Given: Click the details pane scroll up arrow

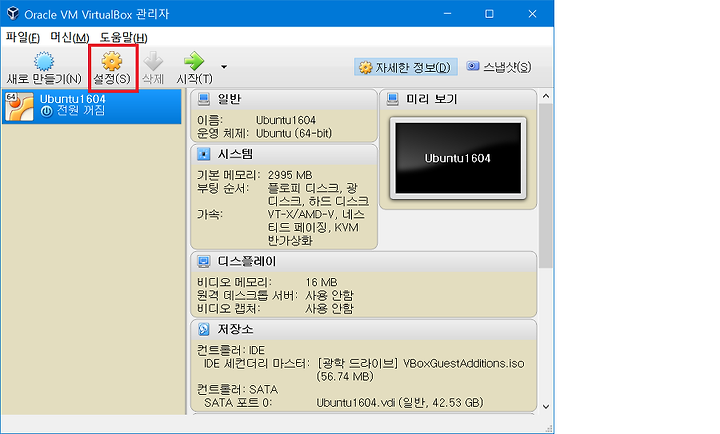Looking at the screenshot, I should click(x=546, y=96).
